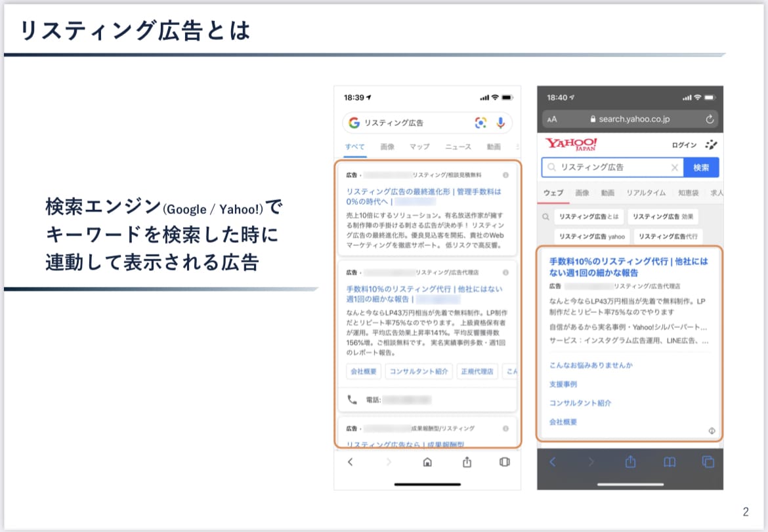This screenshot has width=768, height=532.
Task: Tap tabs icon in Google phone toolbar
Action: (505, 462)
